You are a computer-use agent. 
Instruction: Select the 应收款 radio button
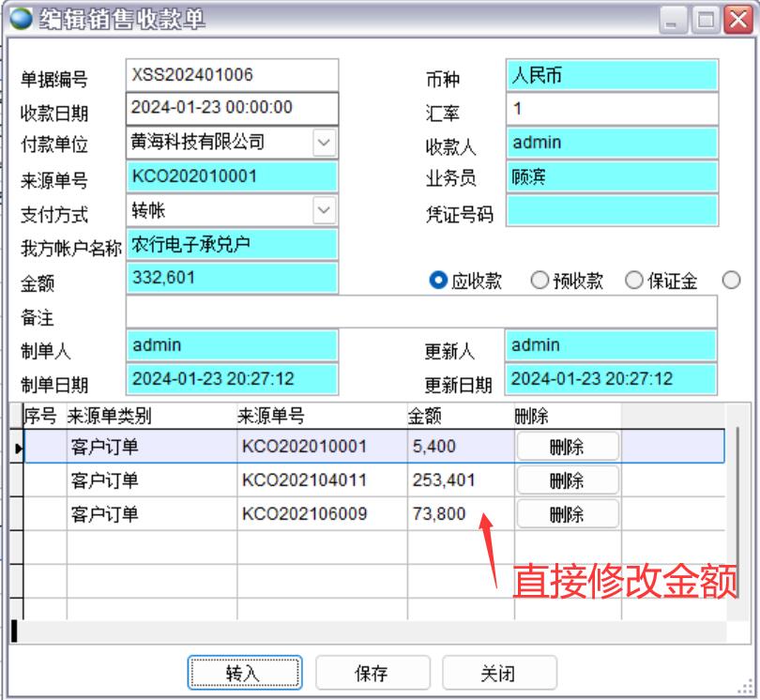tap(438, 281)
